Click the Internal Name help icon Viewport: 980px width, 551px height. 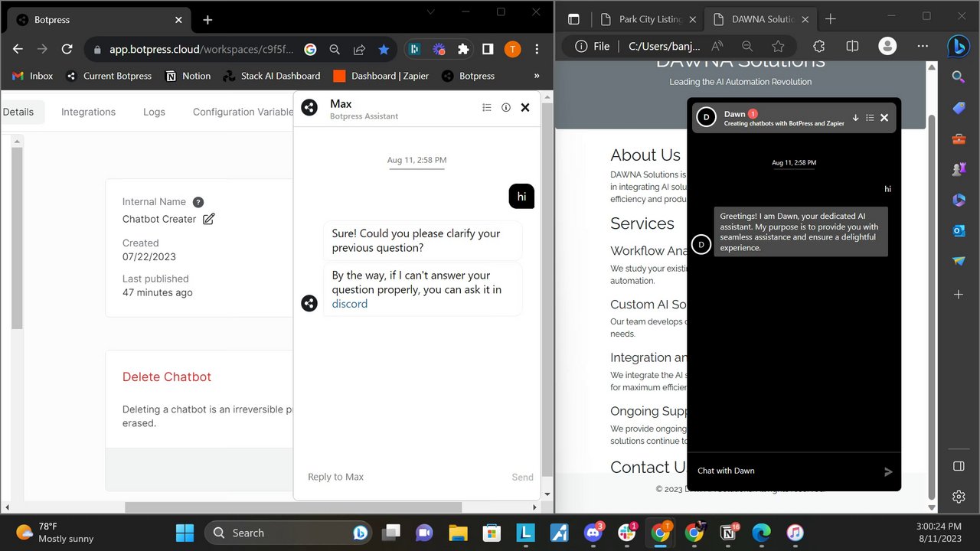(x=198, y=202)
